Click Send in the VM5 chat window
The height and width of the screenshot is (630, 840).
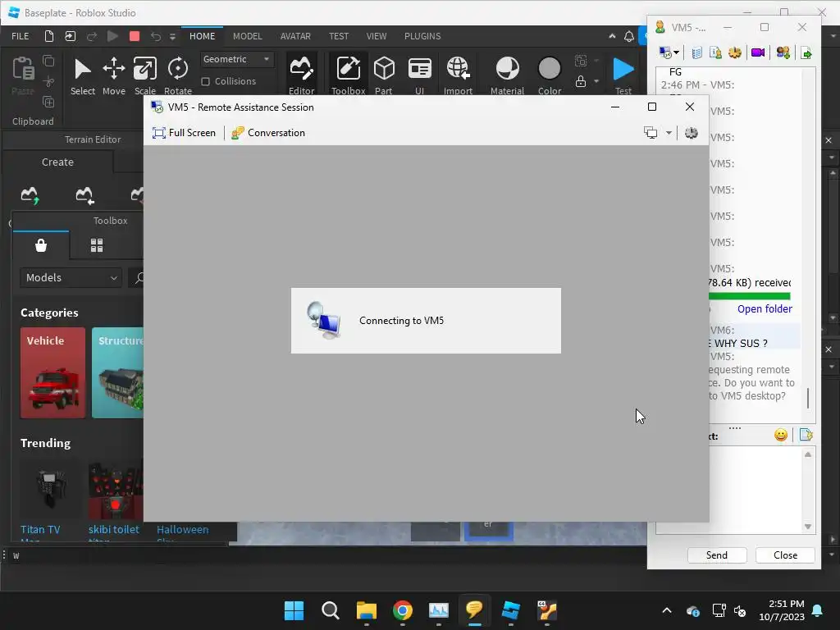pos(717,555)
